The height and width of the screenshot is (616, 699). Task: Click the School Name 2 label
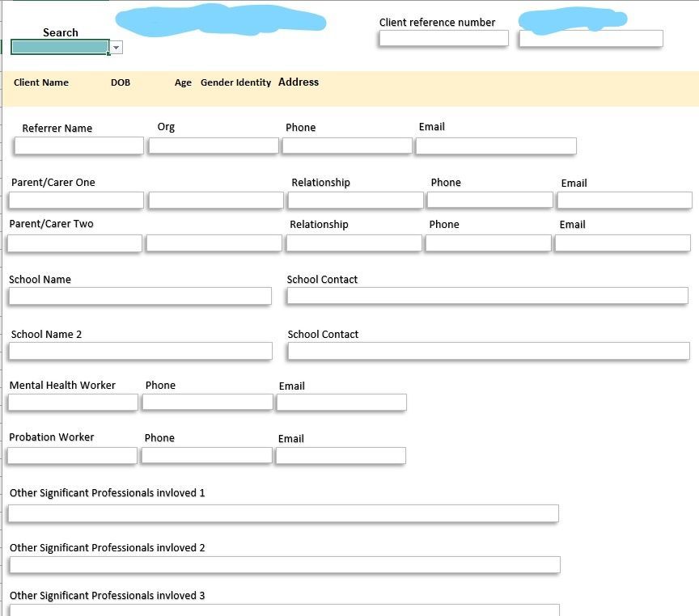click(46, 335)
